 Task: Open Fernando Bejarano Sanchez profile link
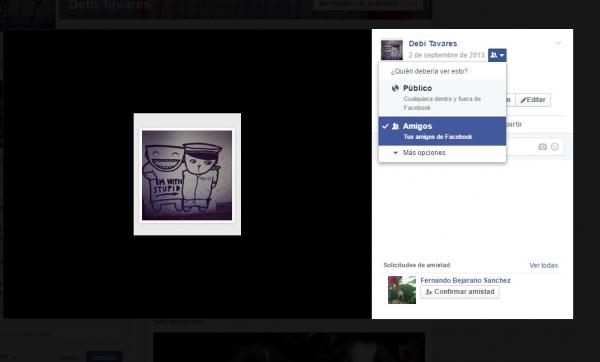(465, 280)
